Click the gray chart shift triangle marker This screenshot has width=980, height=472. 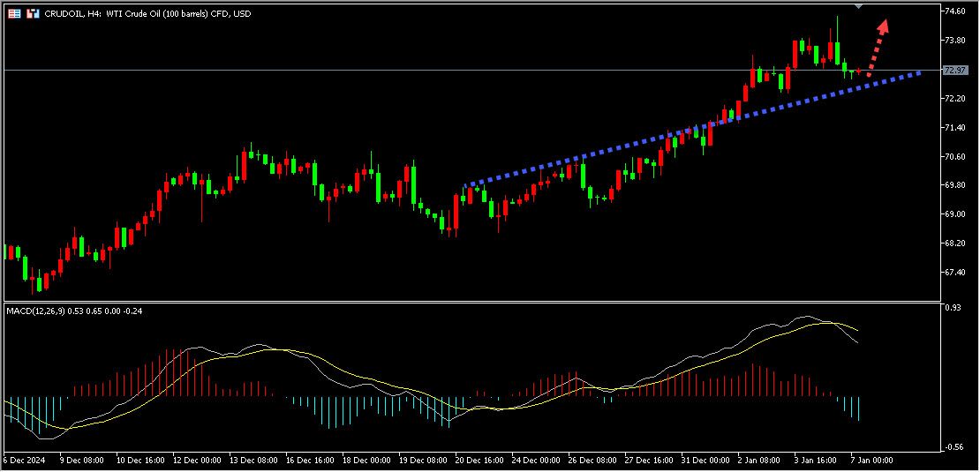859,6
